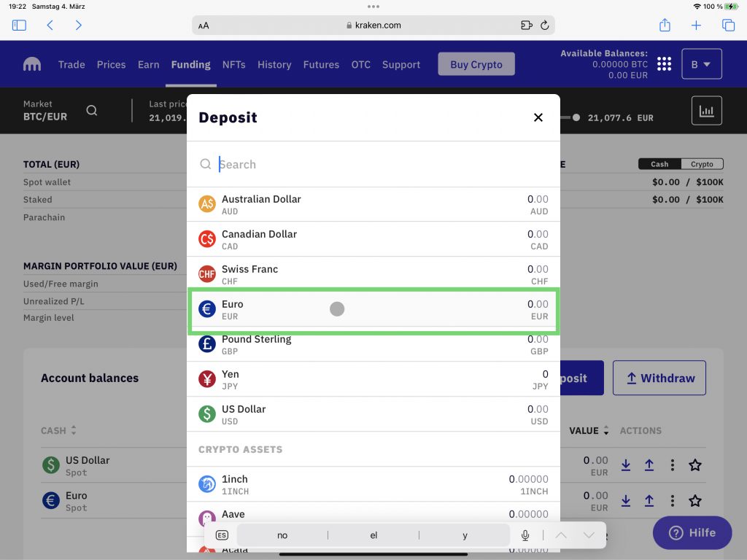
Task: Open the Support page
Action: (x=401, y=64)
